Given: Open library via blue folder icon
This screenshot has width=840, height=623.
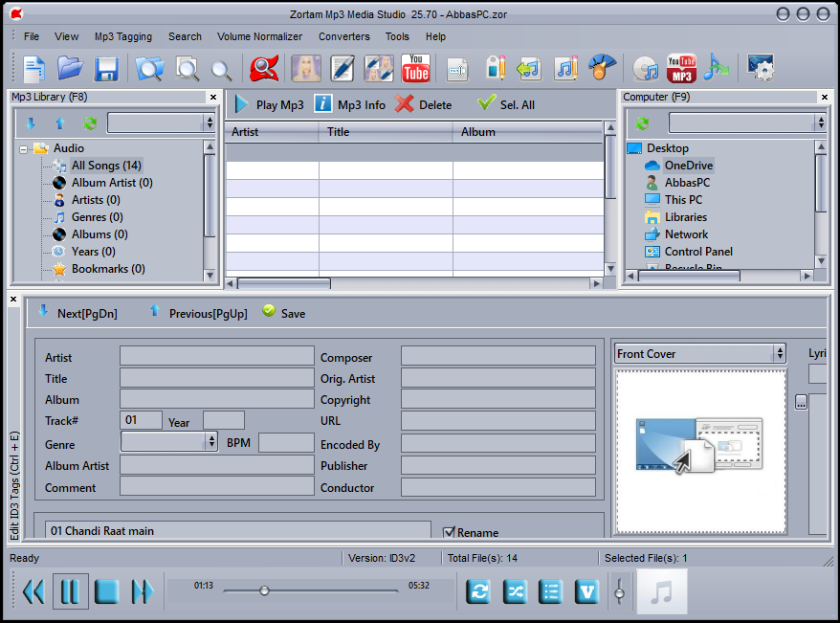Looking at the screenshot, I should (x=70, y=69).
